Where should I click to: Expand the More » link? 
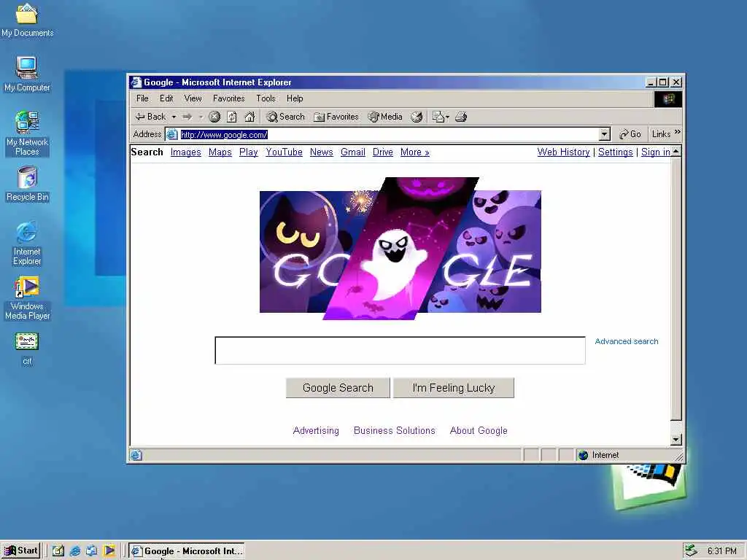pos(415,152)
